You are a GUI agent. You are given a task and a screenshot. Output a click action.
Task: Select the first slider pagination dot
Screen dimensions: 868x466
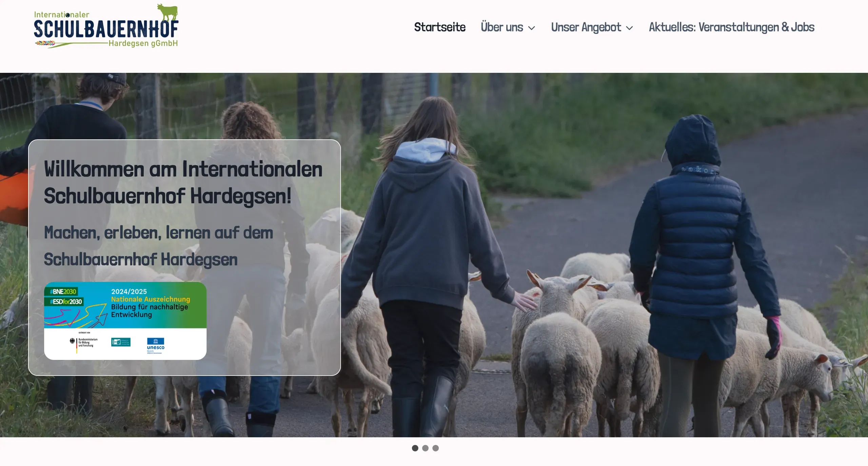click(415, 448)
